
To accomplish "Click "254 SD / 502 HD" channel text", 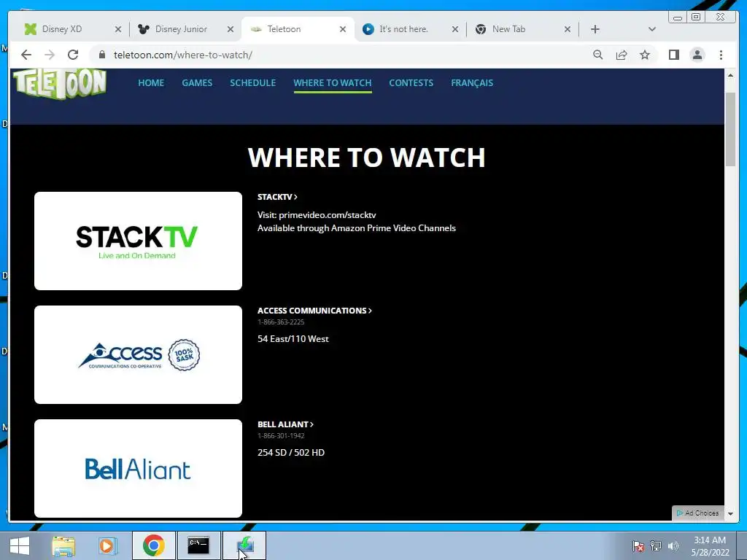I will point(291,452).
